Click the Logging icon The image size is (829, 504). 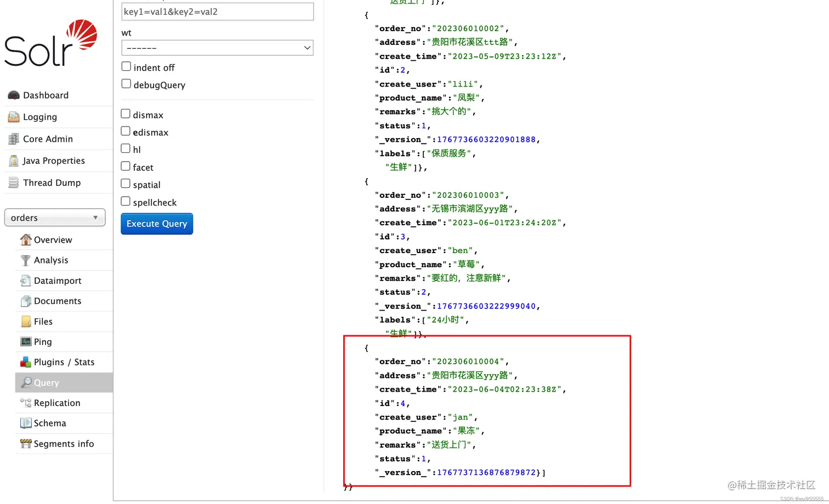pyautogui.click(x=14, y=117)
